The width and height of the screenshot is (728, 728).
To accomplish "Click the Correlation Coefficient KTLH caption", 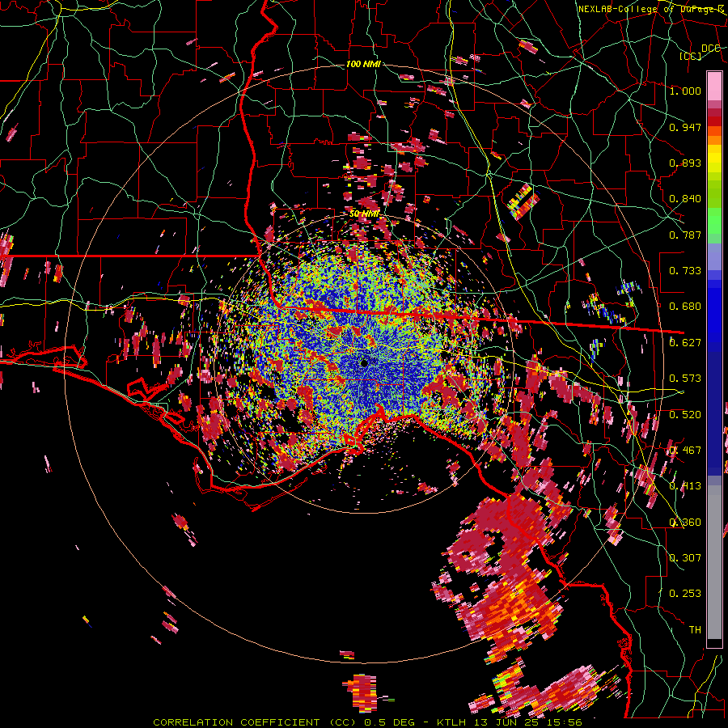I will point(367,722).
